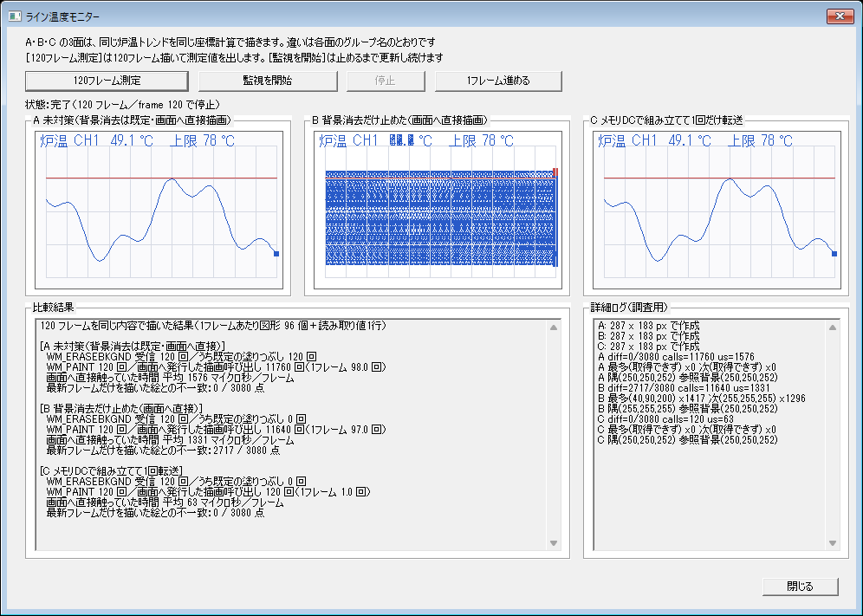Close the dialog with 閉じる button
The height and width of the screenshot is (616, 863).
click(x=801, y=587)
